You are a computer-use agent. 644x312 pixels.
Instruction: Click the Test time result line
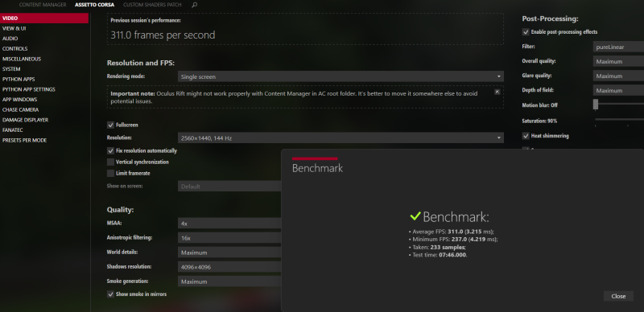click(x=438, y=255)
